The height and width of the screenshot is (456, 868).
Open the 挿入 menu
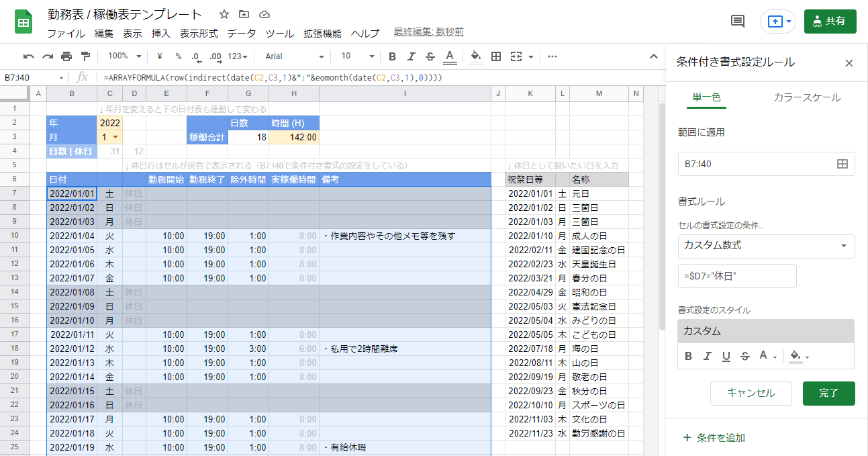pos(160,33)
